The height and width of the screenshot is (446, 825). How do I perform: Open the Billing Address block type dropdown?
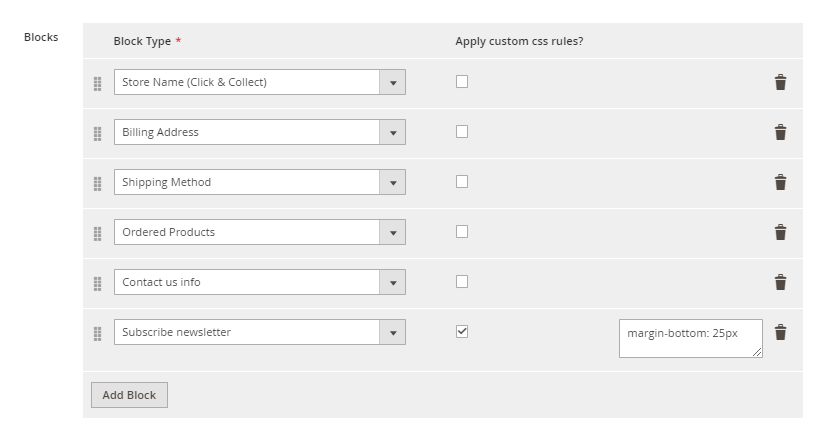pos(259,132)
